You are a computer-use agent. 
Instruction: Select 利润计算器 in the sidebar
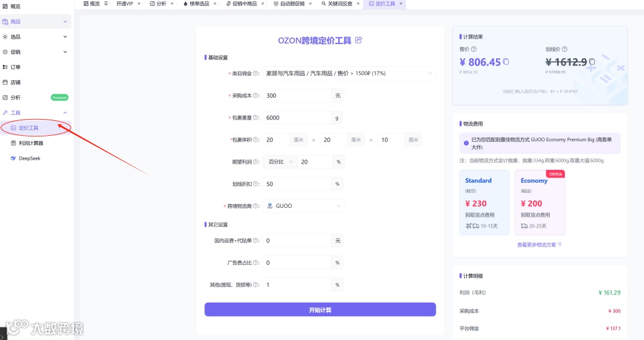pos(35,143)
